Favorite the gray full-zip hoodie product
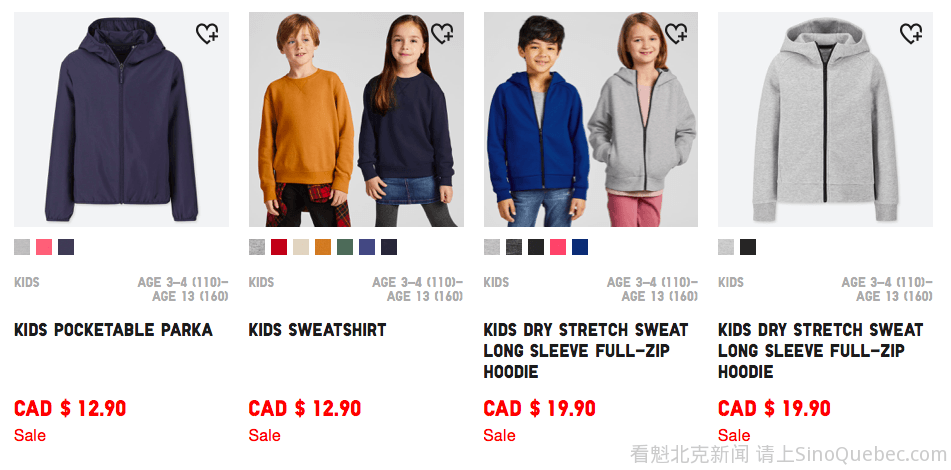The width and height of the screenshot is (951, 470). 911,33
